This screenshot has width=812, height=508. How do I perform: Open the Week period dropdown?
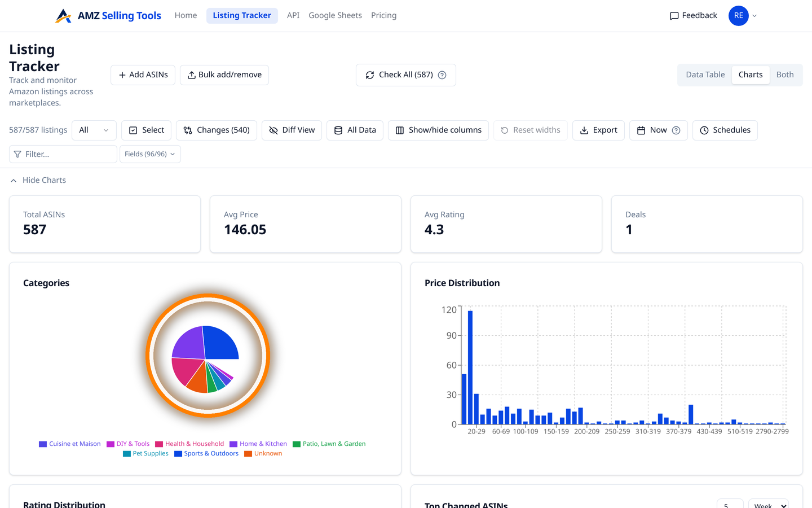pos(769,505)
